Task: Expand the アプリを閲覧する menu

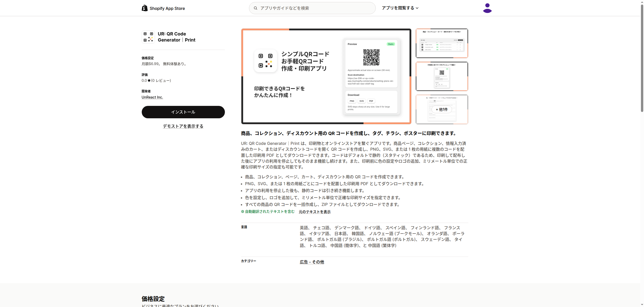Action: pyautogui.click(x=400, y=8)
